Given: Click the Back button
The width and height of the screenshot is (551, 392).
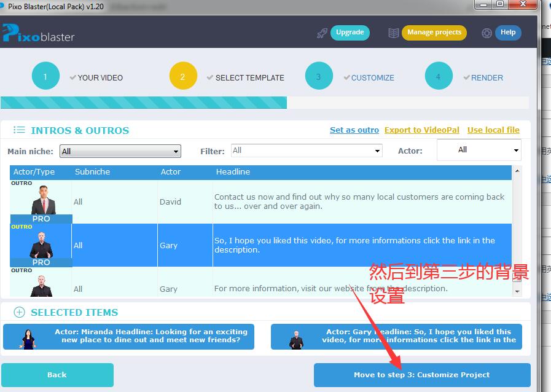Looking at the screenshot, I should (57, 375).
